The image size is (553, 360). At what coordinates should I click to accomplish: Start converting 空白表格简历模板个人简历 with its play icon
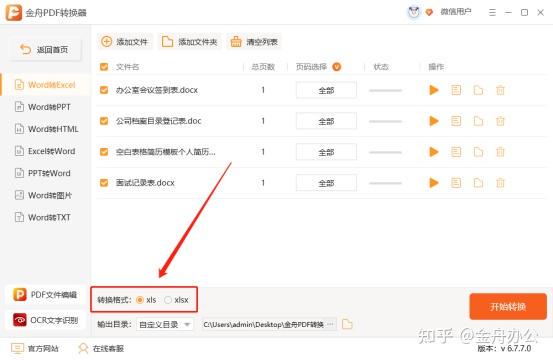tap(434, 152)
